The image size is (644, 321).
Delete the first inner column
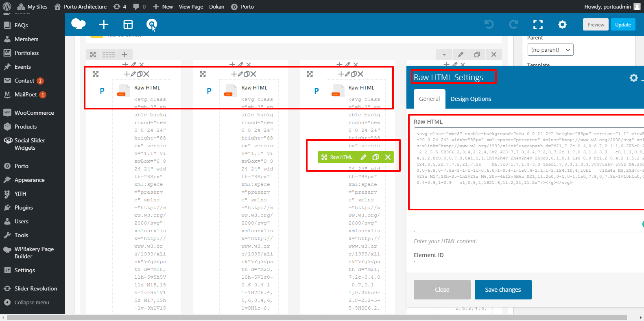tap(146, 74)
